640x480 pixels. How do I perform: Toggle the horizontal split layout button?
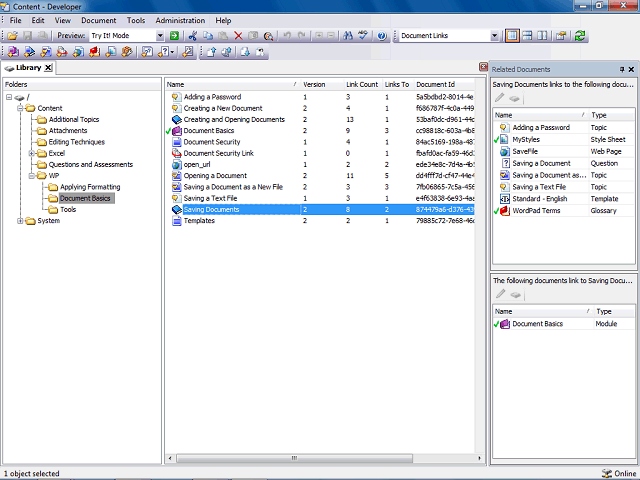tap(527, 36)
